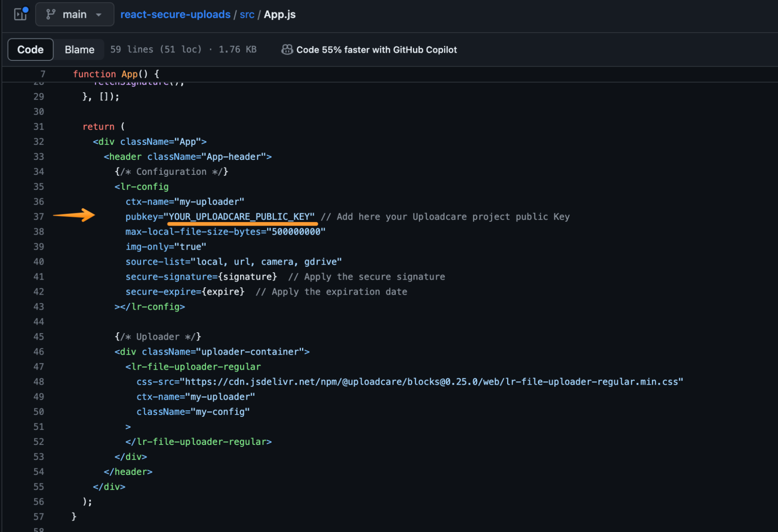
Task: Click line number 29
Action: pyautogui.click(x=39, y=97)
